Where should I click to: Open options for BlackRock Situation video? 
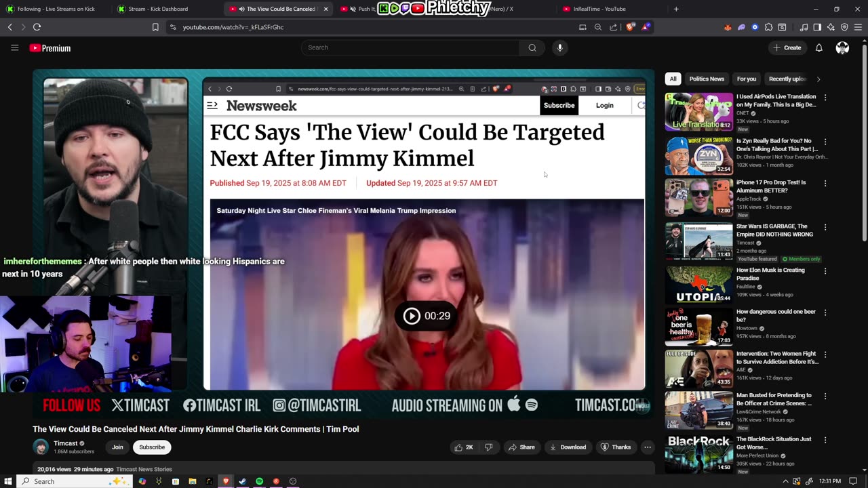[825, 439]
